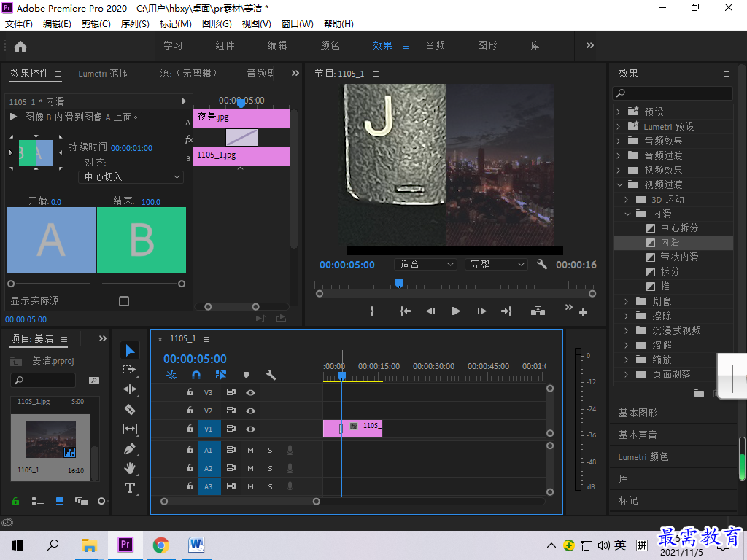Open the 窗口(W) menu
This screenshot has width=747, height=560.
(298, 24)
